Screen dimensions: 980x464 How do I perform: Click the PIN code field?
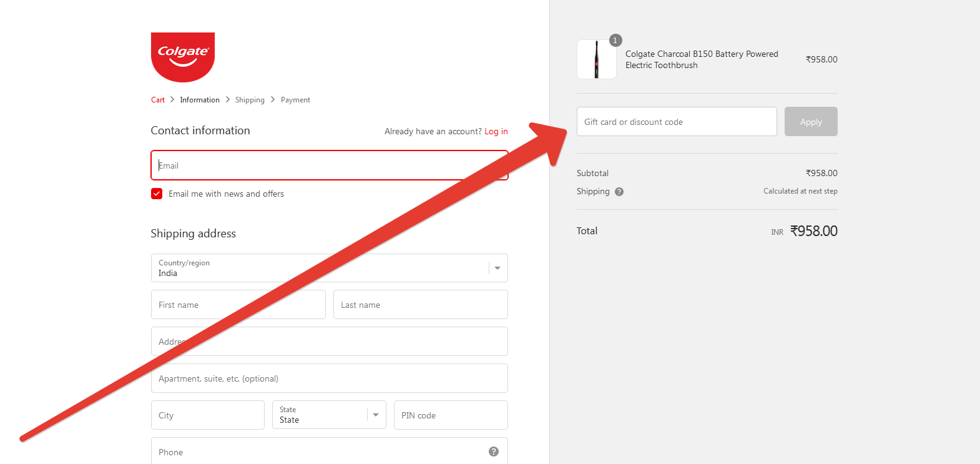451,415
